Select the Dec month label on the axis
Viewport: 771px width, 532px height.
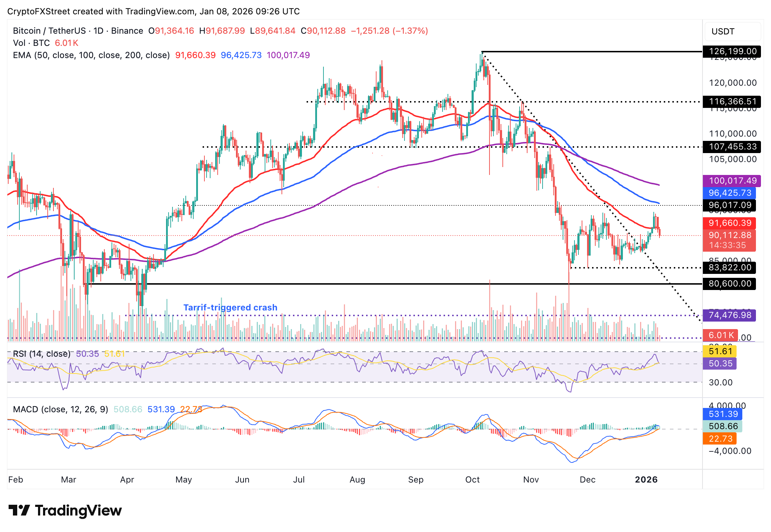[588, 479]
